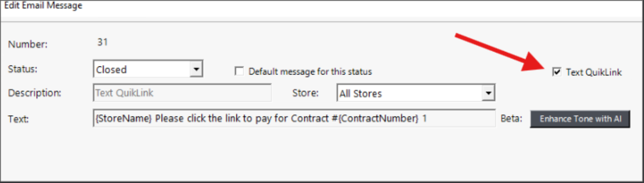Expand the Store dropdown arrow
Screen dimensions: 644x183
(488, 94)
